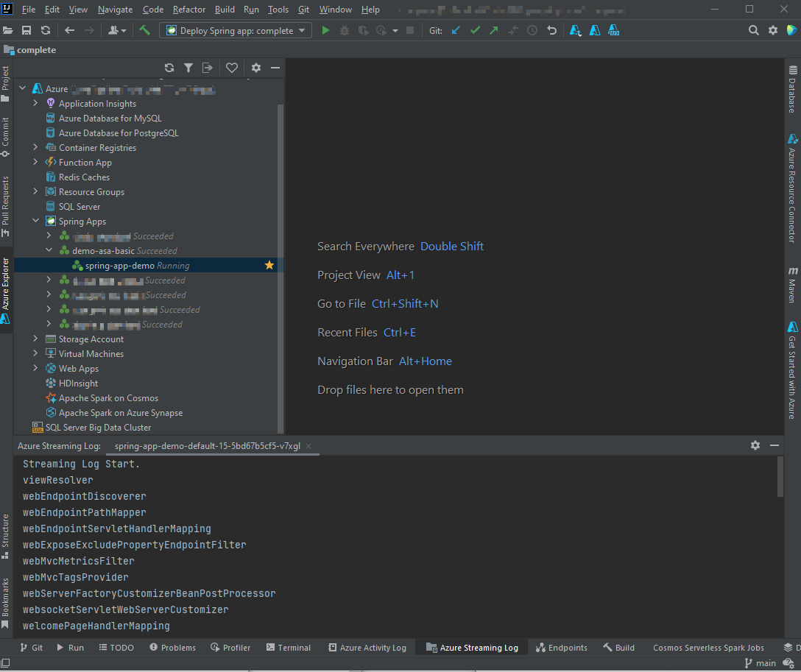The image size is (801, 672).
Task: Open the filter icon in Azure Explorer
Action: (x=188, y=67)
